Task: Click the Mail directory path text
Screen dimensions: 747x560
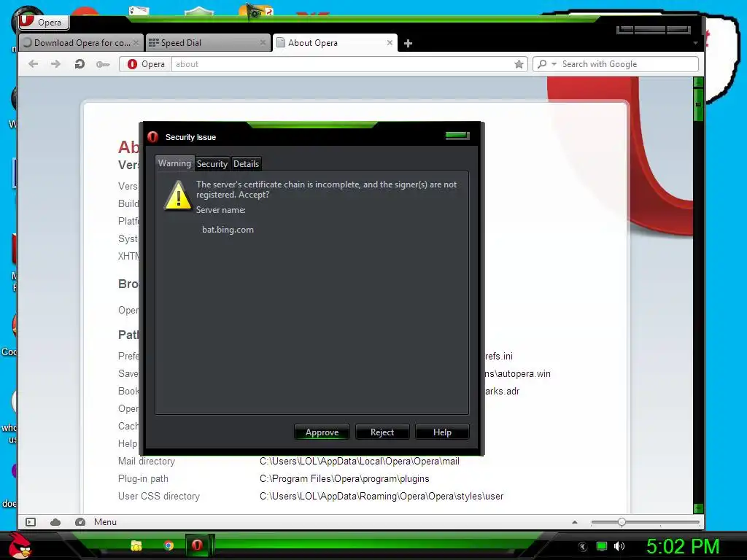Action: (x=359, y=461)
